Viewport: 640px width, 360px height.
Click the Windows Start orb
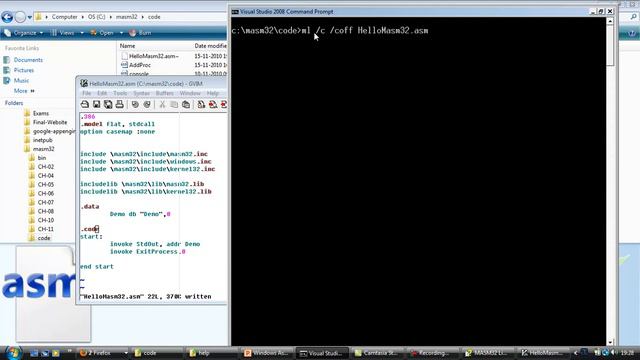13,353
